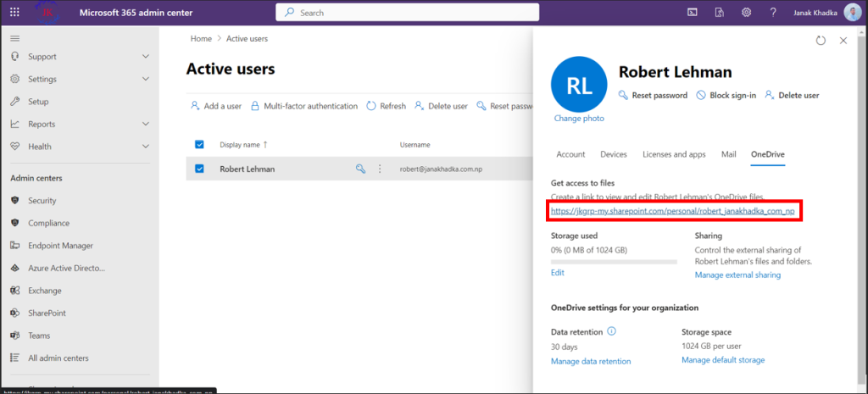Expand the Settings menu chevron
Viewport: 868px width, 394px height.
(146, 79)
